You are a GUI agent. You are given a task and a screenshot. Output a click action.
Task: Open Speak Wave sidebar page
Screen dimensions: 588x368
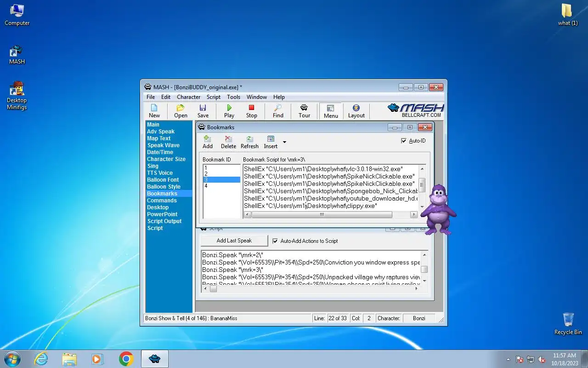pos(163,145)
